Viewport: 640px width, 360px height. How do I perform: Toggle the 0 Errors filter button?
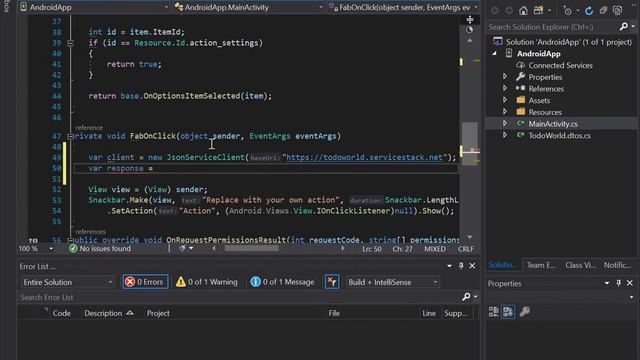(145, 282)
